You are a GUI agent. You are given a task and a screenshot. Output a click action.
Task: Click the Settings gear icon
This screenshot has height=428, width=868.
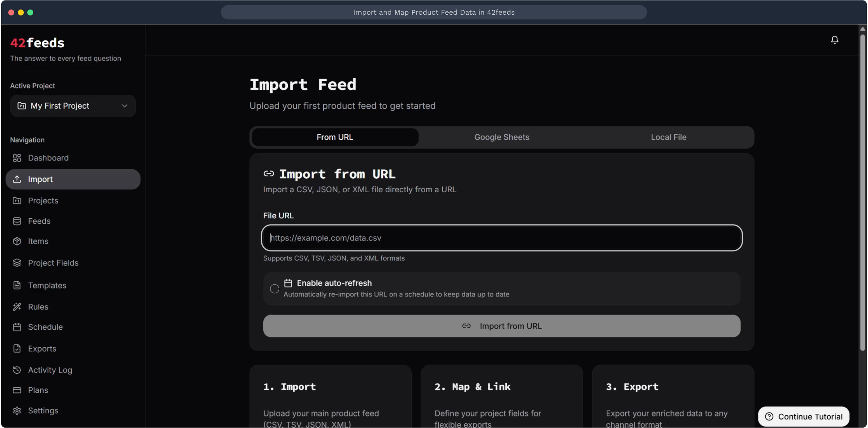17,411
